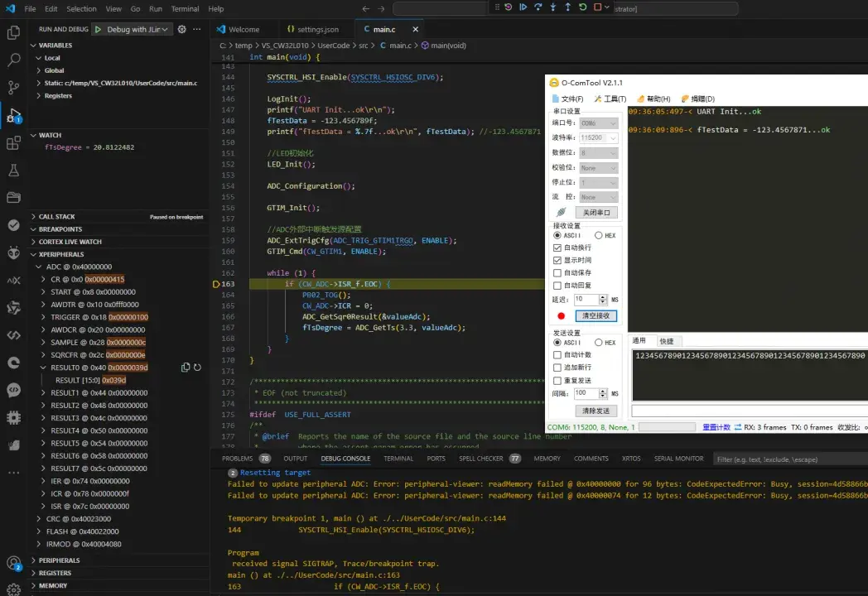Click the 关闭串口 button to close serial port

pyautogui.click(x=596, y=212)
